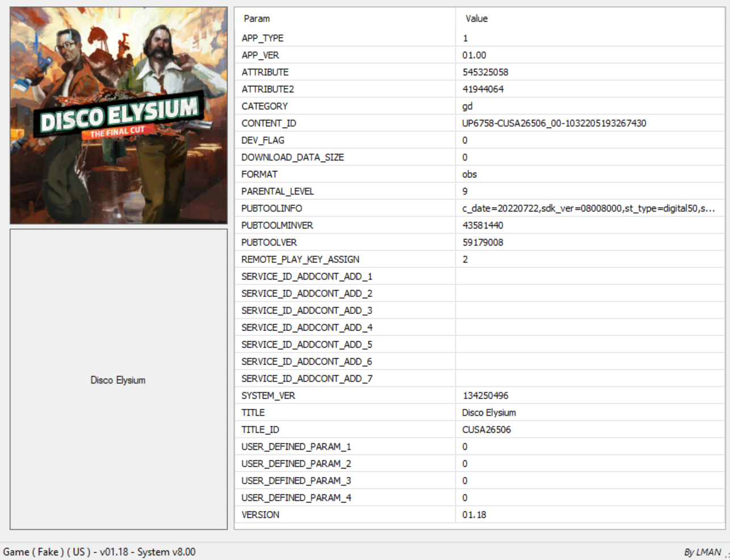The width and height of the screenshot is (730, 560).
Task: Select the APP_VER parameter cell
Action: point(345,55)
